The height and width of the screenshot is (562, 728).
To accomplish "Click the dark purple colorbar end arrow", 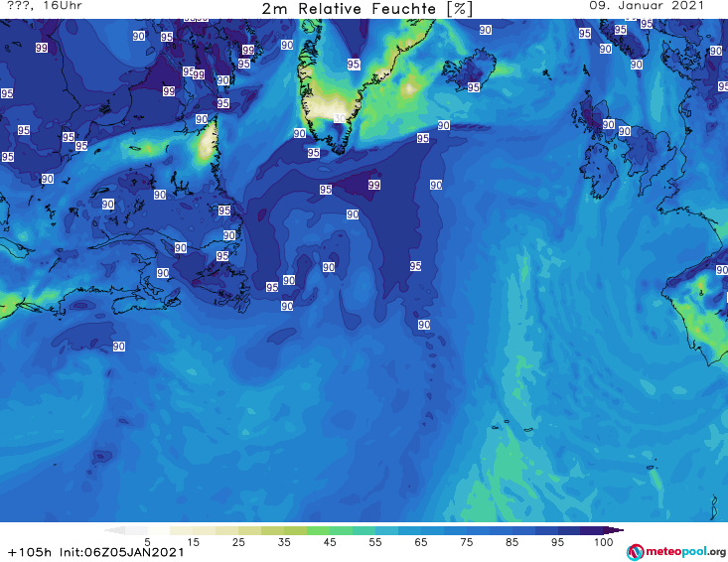I will (x=614, y=530).
